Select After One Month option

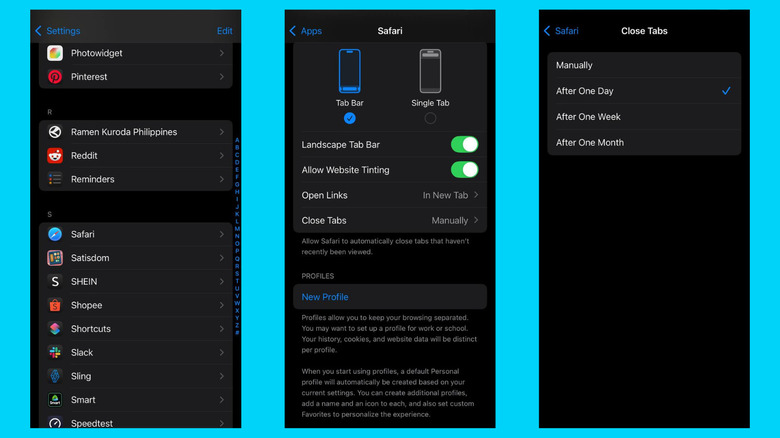click(590, 143)
